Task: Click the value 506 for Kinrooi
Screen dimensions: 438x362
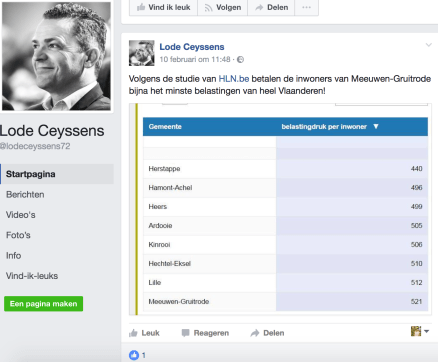Action: click(x=416, y=245)
